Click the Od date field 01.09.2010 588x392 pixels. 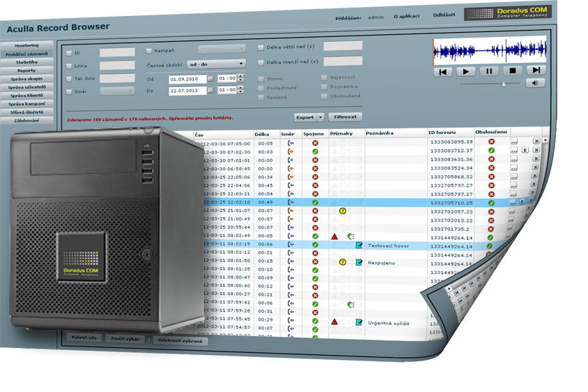click(188, 80)
